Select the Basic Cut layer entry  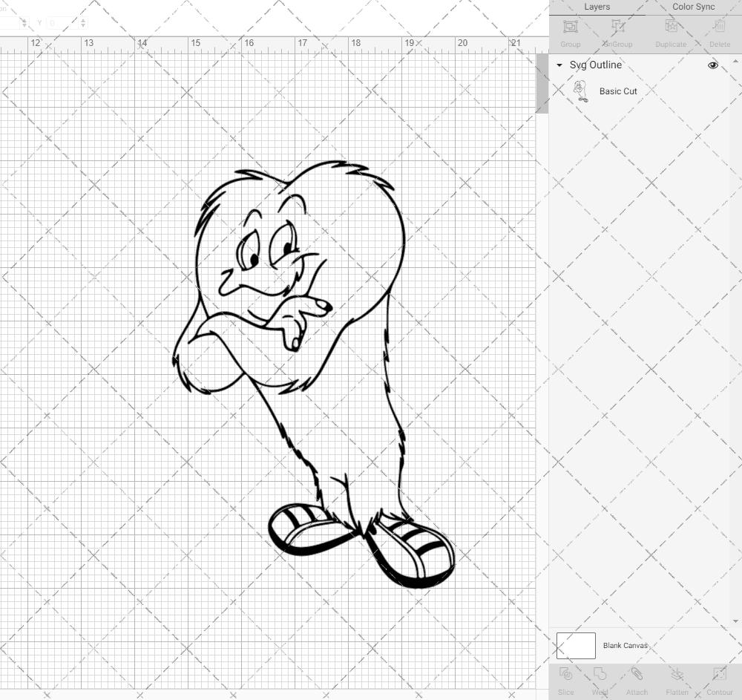617,91
